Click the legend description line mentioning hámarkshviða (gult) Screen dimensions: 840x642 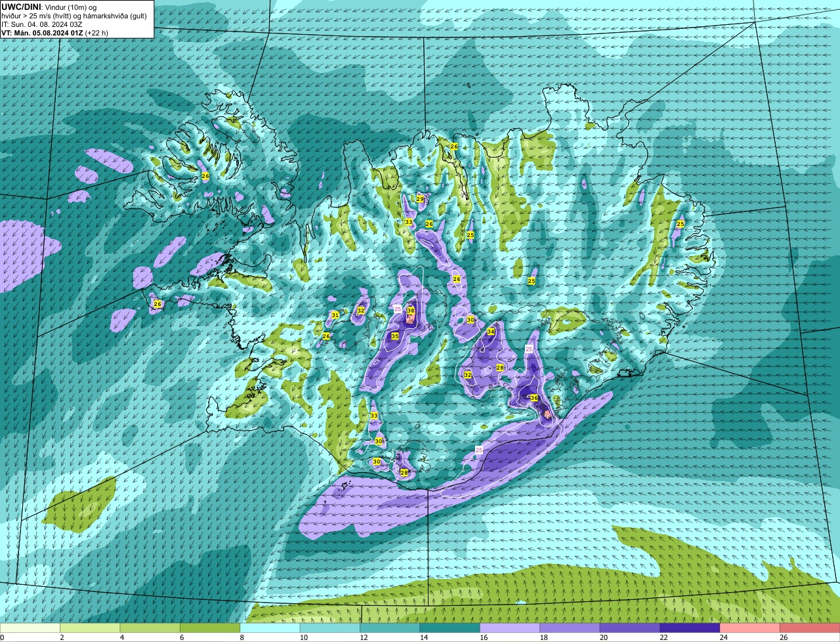coord(74,15)
